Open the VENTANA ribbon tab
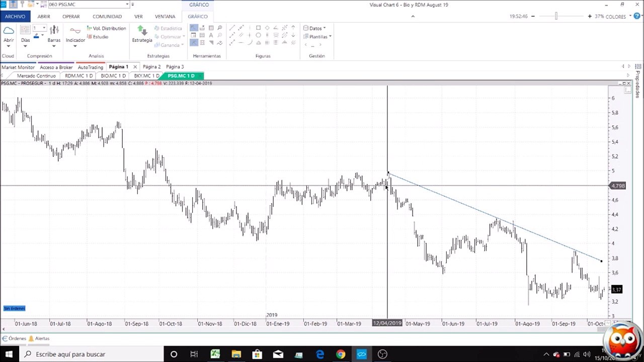The image size is (644, 362). [165, 17]
